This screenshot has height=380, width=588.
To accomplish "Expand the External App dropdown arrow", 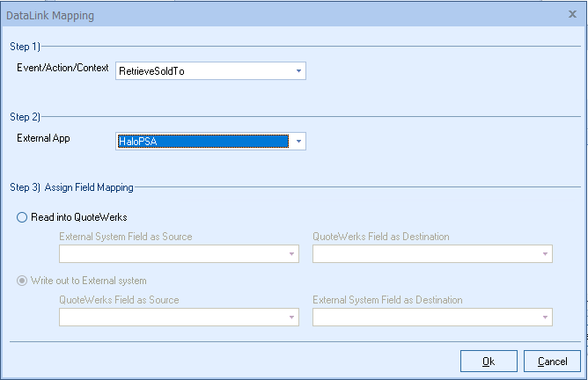I will point(298,141).
